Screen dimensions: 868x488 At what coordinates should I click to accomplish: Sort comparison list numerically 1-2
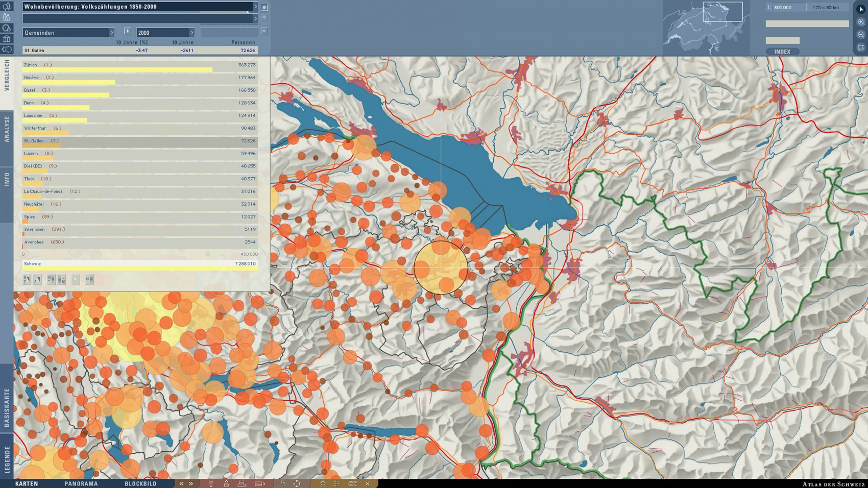coord(37,279)
